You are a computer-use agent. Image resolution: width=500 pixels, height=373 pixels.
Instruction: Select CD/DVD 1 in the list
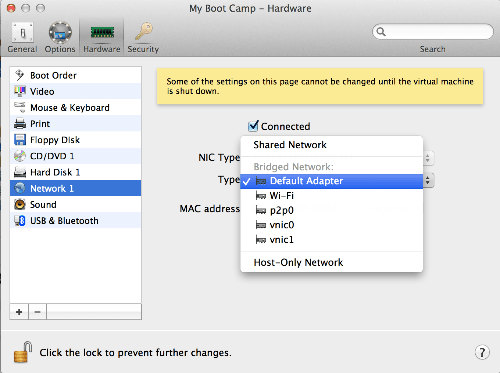(x=76, y=156)
